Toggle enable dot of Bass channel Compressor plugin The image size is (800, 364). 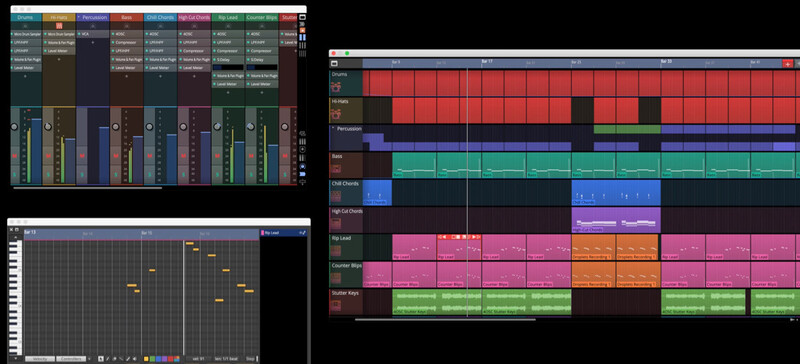(113, 42)
